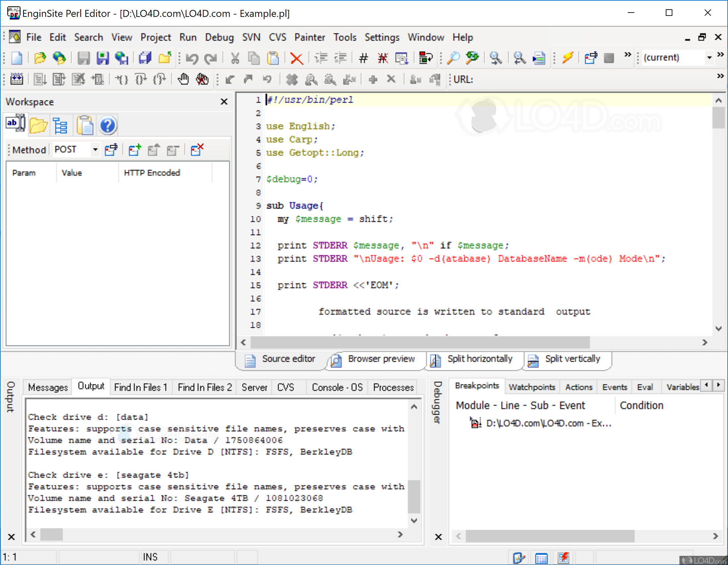
Task: Click the blue help question mark icon
Action: tap(108, 126)
